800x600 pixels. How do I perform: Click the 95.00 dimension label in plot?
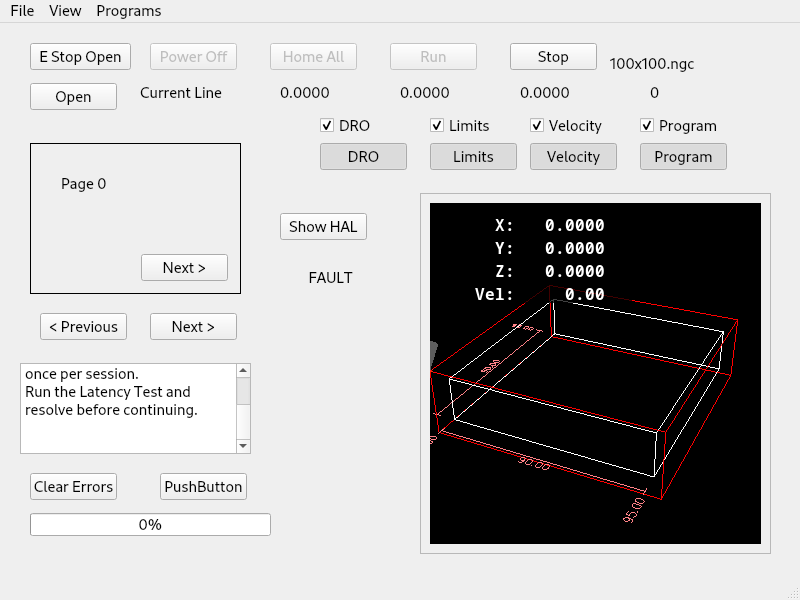click(634, 510)
